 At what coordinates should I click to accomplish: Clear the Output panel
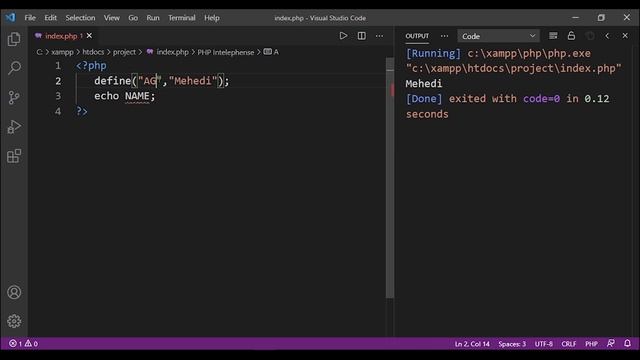(x=553, y=36)
